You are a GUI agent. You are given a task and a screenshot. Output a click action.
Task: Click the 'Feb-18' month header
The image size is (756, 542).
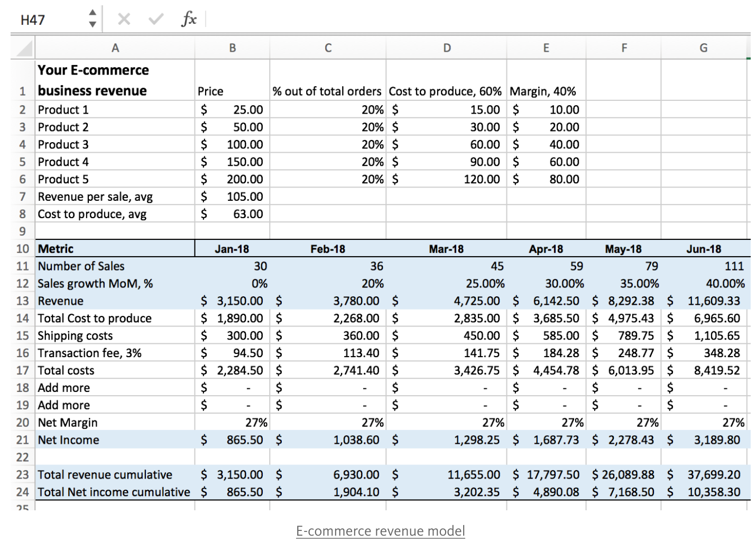click(328, 249)
